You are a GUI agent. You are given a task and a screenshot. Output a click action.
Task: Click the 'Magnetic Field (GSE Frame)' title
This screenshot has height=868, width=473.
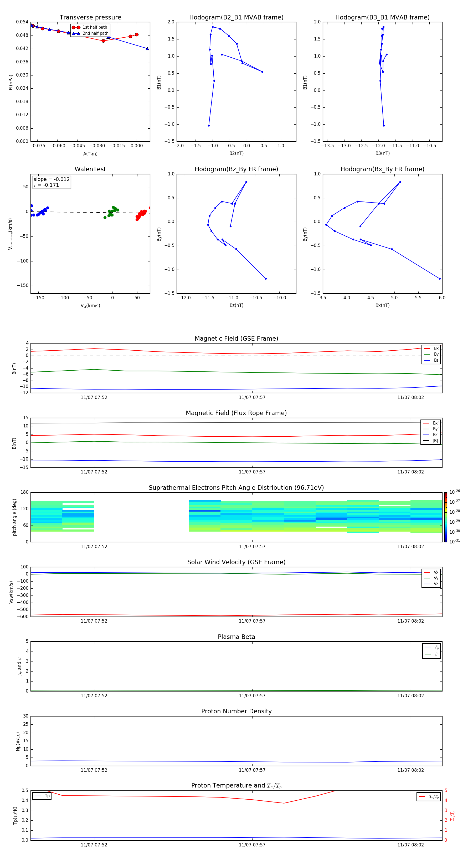(x=236, y=339)
